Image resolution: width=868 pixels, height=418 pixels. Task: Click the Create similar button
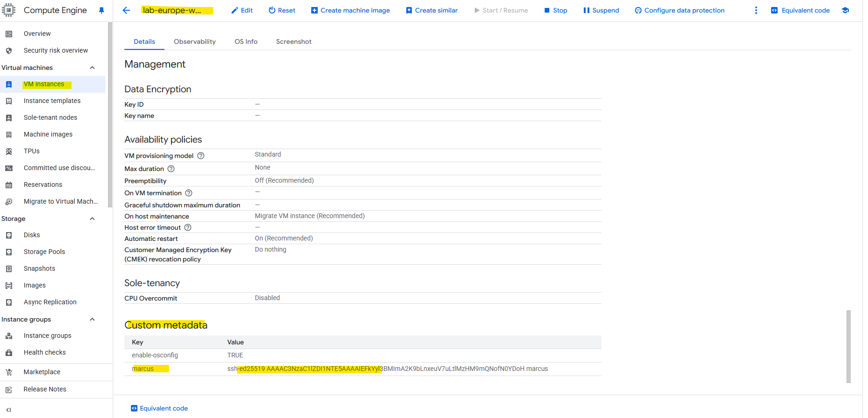[432, 10]
